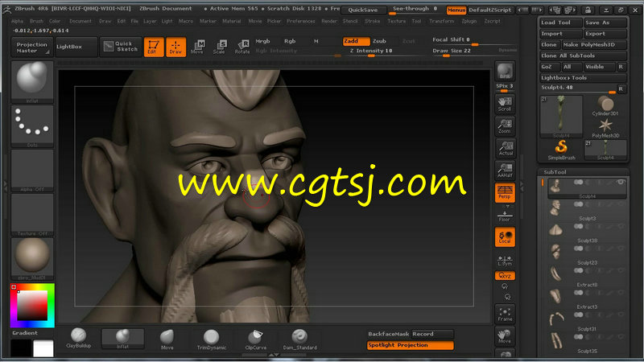Activate Edit mode button

tap(154, 47)
